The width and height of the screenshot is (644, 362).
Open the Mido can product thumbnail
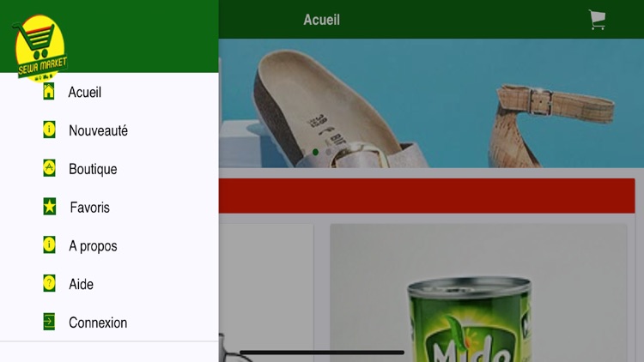(x=478, y=293)
